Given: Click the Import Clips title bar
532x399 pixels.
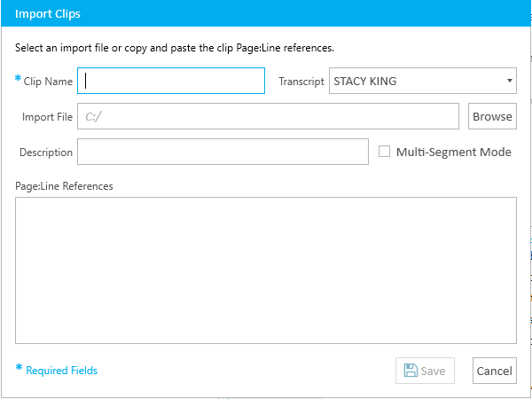Looking at the screenshot, I should point(266,13).
